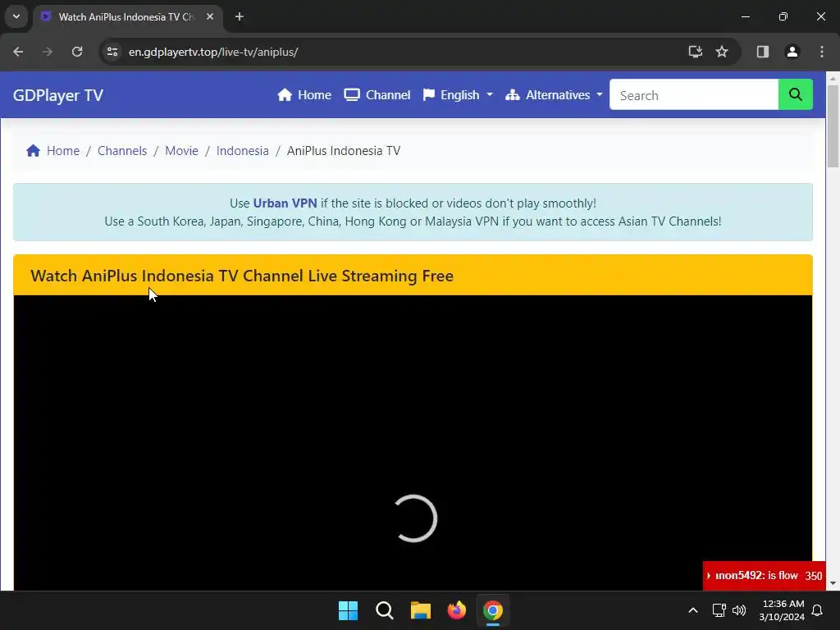Open the notification bell icon
The image size is (840, 630).
click(818, 610)
